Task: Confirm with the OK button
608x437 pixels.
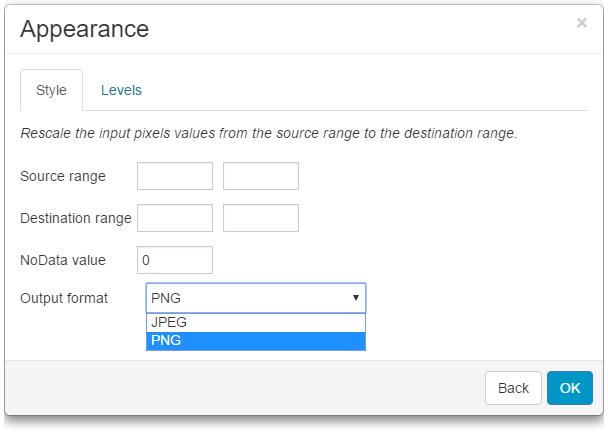Action: pyautogui.click(x=570, y=388)
